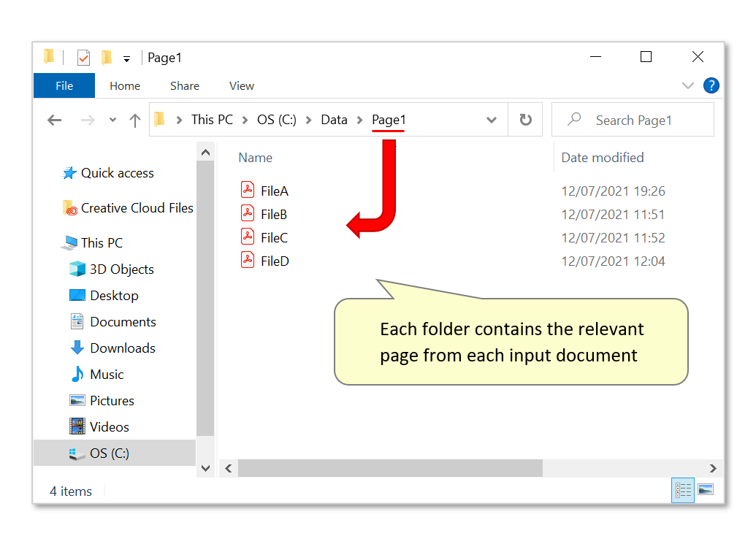Switch to large thumbnails view in status bar

[x=706, y=490]
